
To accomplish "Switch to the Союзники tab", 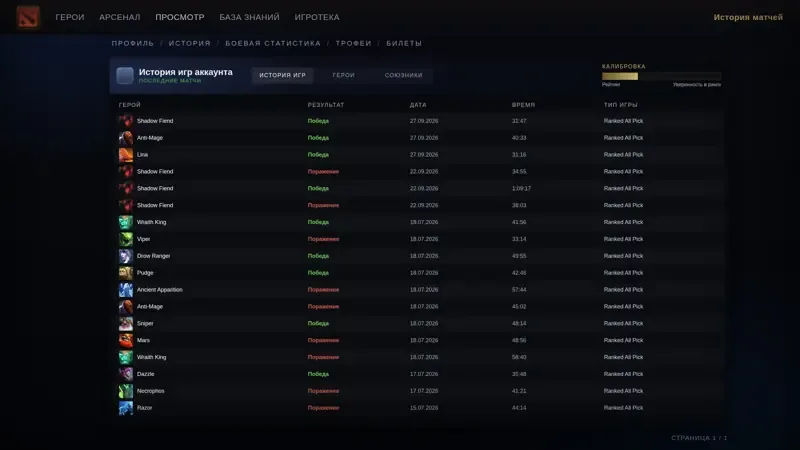I will (x=403, y=75).
